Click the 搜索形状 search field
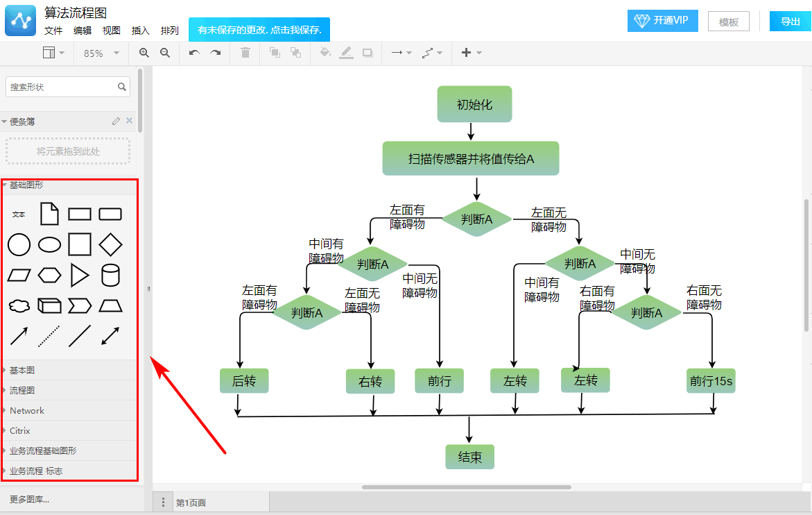 [61, 87]
